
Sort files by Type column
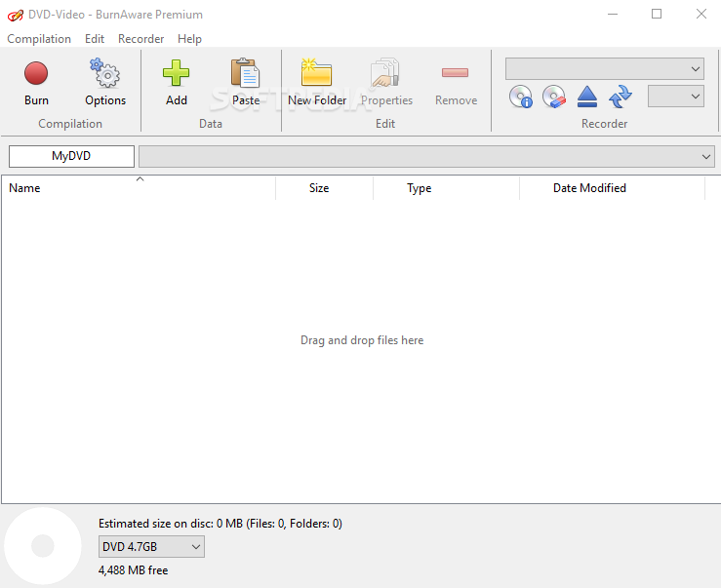coord(446,188)
